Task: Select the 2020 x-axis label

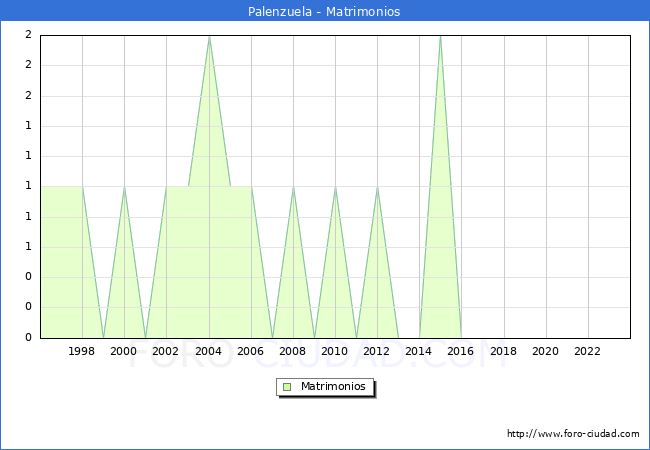Action: tap(546, 351)
